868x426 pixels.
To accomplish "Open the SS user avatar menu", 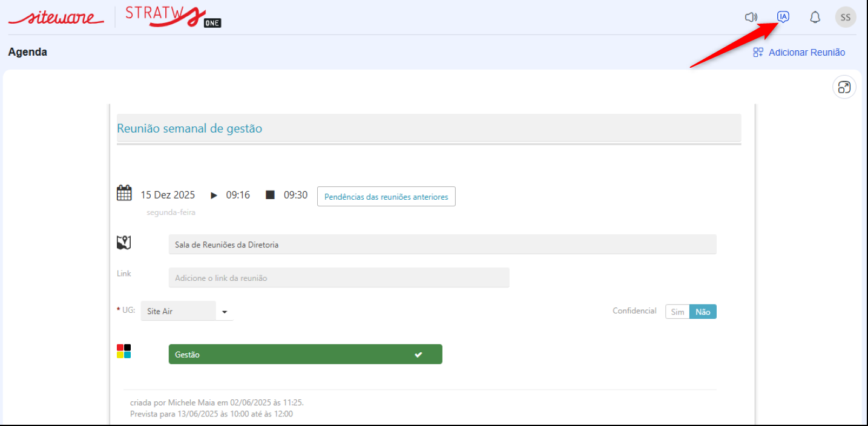I will click(x=845, y=17).
